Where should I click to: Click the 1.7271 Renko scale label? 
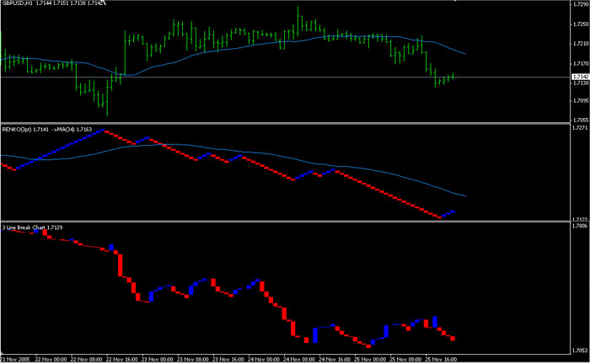580,128
